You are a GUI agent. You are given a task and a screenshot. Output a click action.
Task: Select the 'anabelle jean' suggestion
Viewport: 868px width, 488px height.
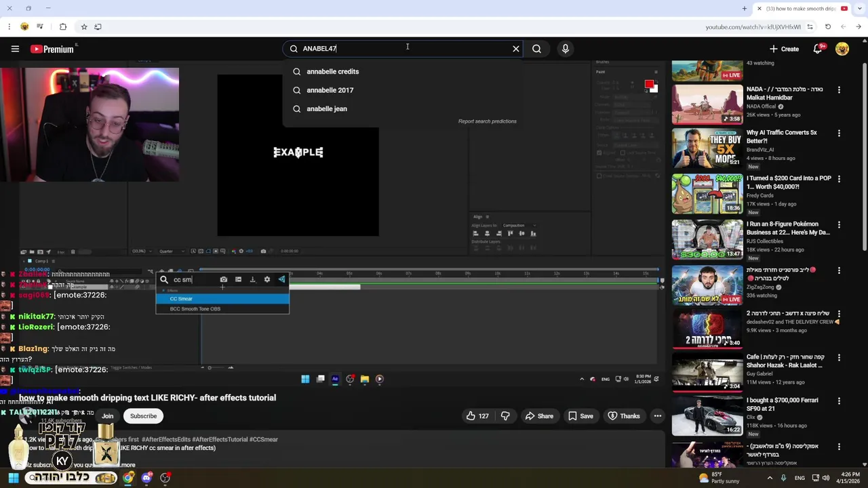[403, 108]
